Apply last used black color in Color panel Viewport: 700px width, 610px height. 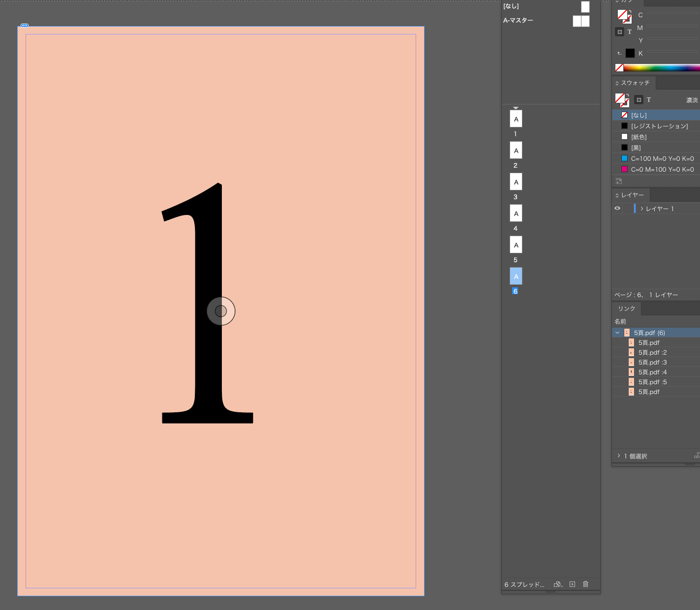[x=630, y=53]
